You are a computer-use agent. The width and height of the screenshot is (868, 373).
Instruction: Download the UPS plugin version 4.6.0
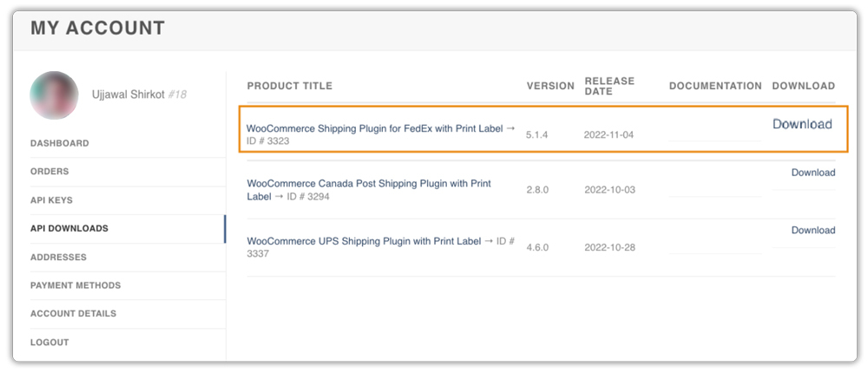click(812, 230)
